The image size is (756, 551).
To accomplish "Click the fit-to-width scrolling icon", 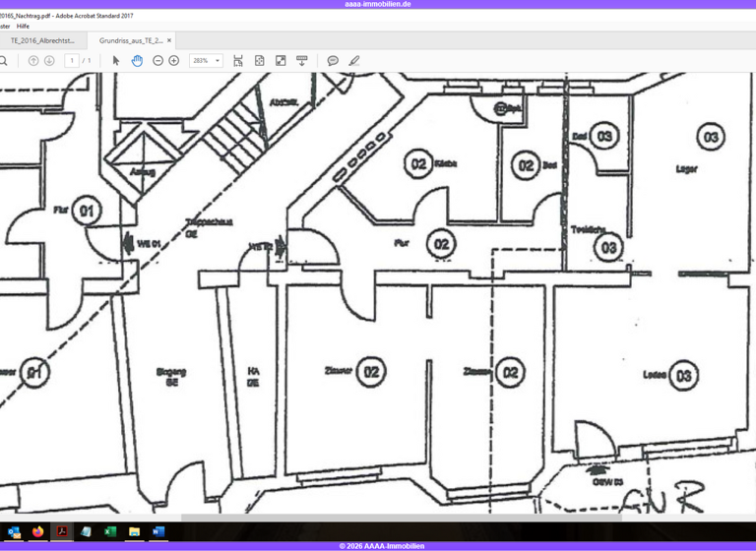I will click(x=238, y=61).
